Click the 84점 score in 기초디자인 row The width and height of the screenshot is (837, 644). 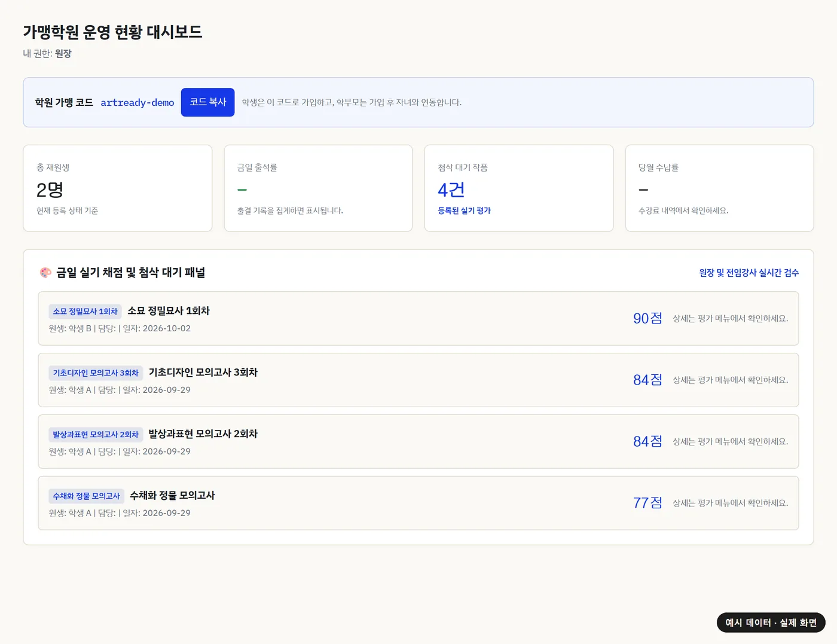pyautogui.click(x=647, y=380)
